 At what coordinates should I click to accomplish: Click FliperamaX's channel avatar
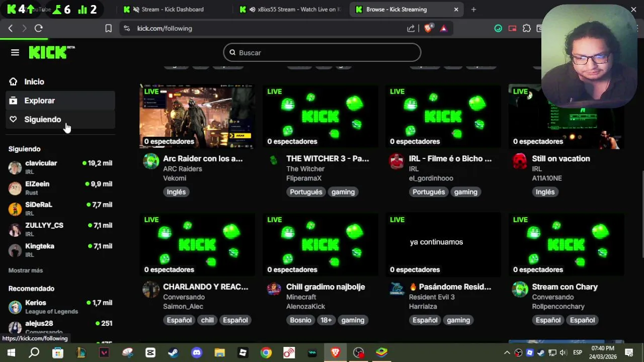coord(274,161)
